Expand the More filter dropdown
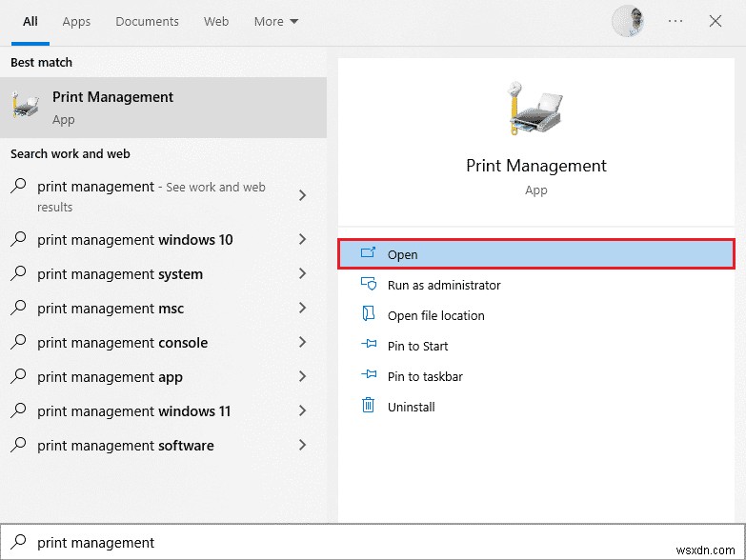The height and width of the screenshot is (560, 746). (276, 21)
